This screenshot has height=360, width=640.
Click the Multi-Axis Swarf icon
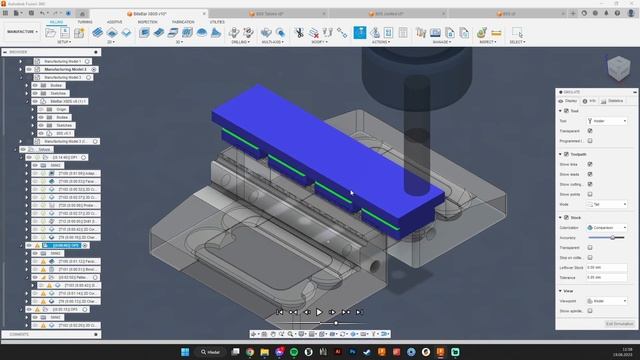[266, 33]
